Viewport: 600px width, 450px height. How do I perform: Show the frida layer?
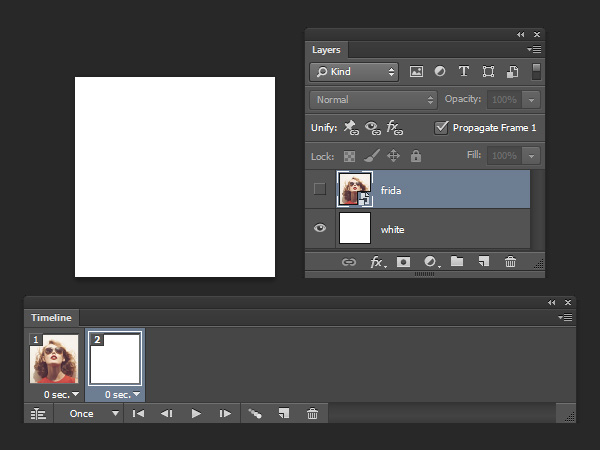coord(320,189)
